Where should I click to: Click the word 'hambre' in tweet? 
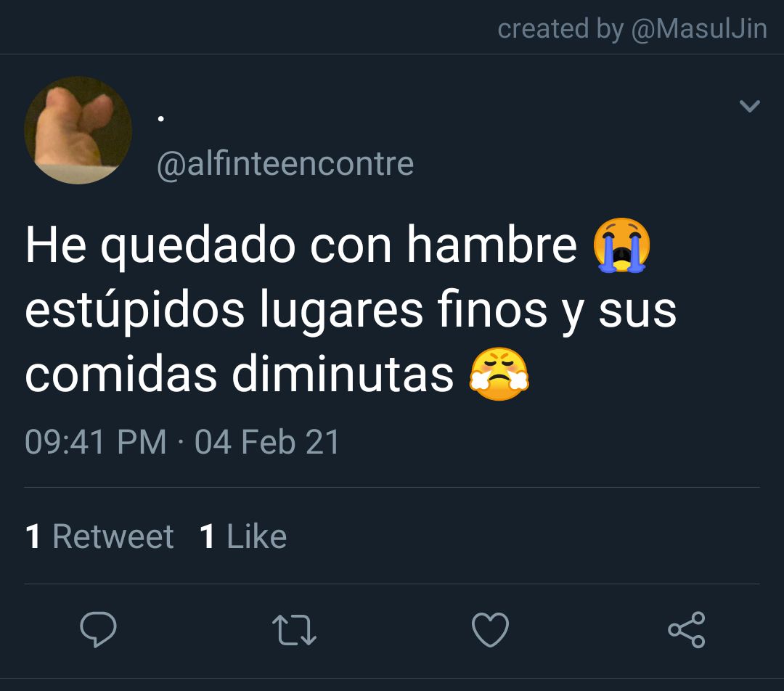pos(492,245)
